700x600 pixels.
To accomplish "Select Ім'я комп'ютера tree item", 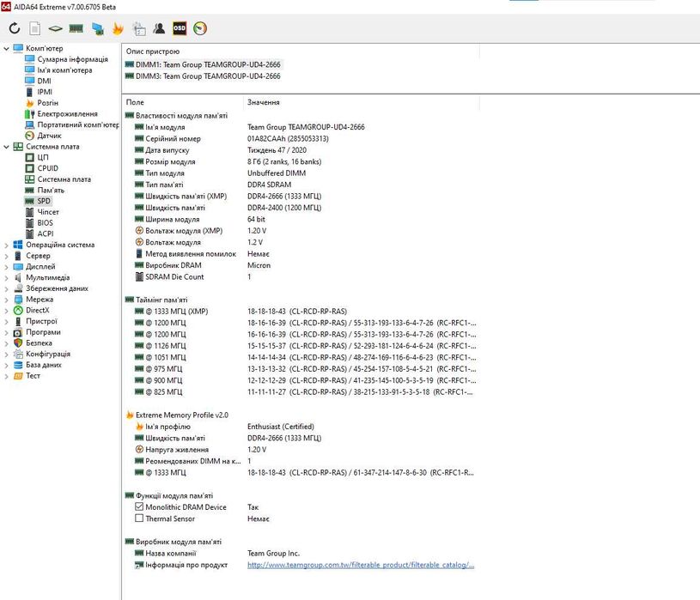I will pyautogui.click(x=64, y=70).
